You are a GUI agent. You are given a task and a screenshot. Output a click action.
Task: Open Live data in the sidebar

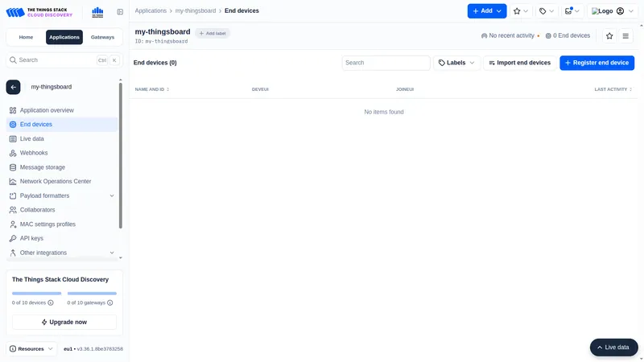coord(62,138)
